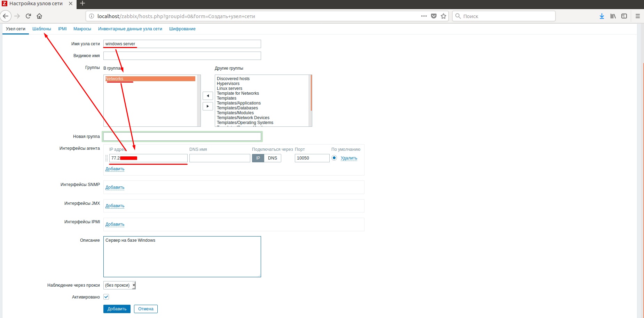
Task: Switch connection mode to DNS
Action: tap(273, 158)
